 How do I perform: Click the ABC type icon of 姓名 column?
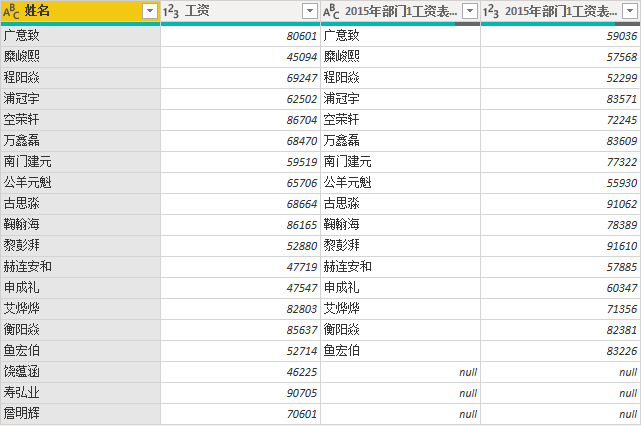click(x=12, y=10)
